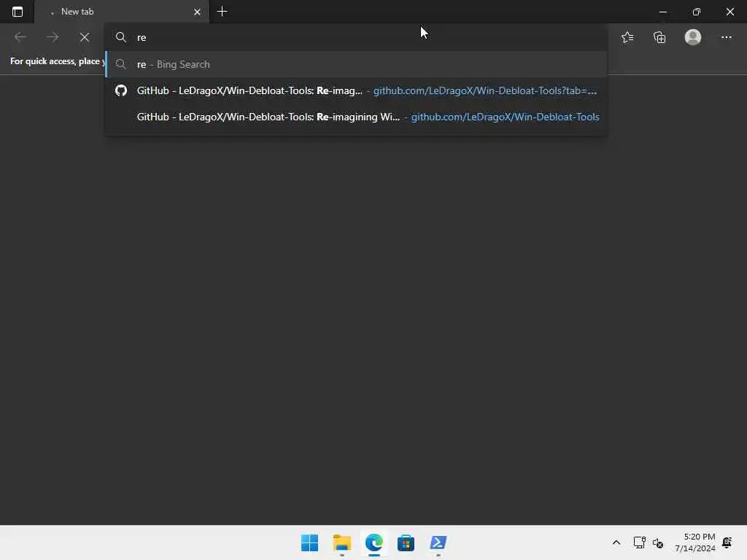Open the Collections icon
Viewport: 747px width, 560px height.
[x=659, y=37]
